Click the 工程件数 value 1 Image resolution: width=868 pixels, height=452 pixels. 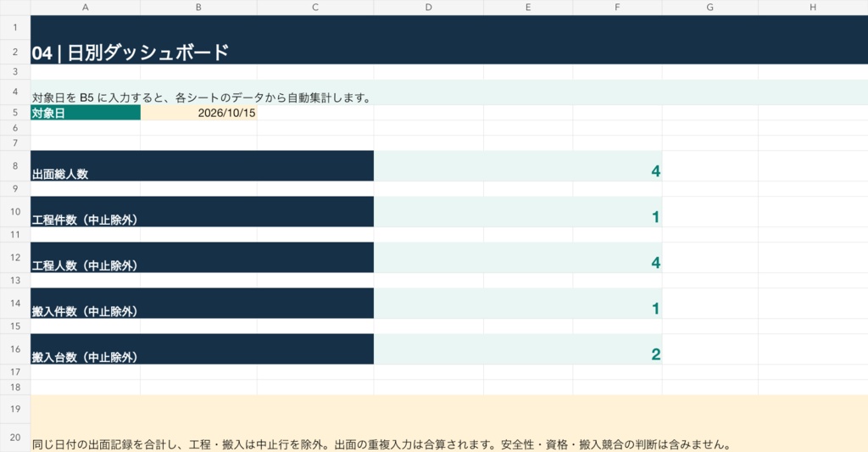[518, 212]
